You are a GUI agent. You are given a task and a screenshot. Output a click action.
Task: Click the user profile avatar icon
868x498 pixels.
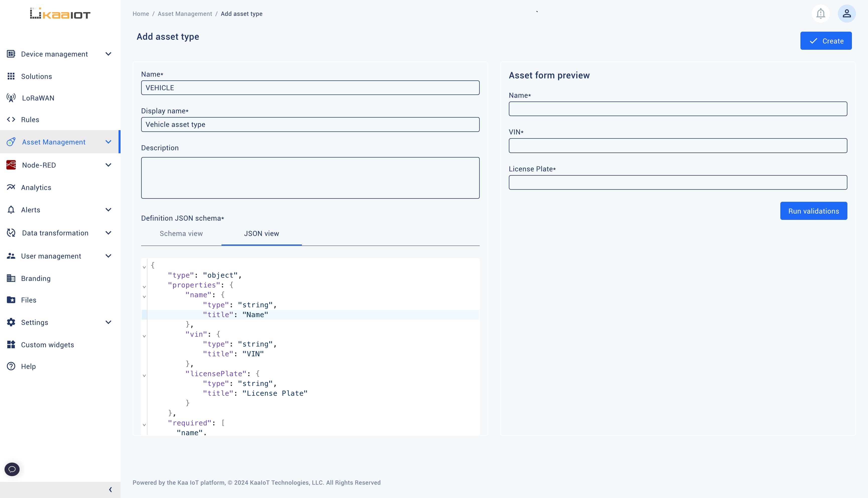pyautogui.click(x=847, y=13)
